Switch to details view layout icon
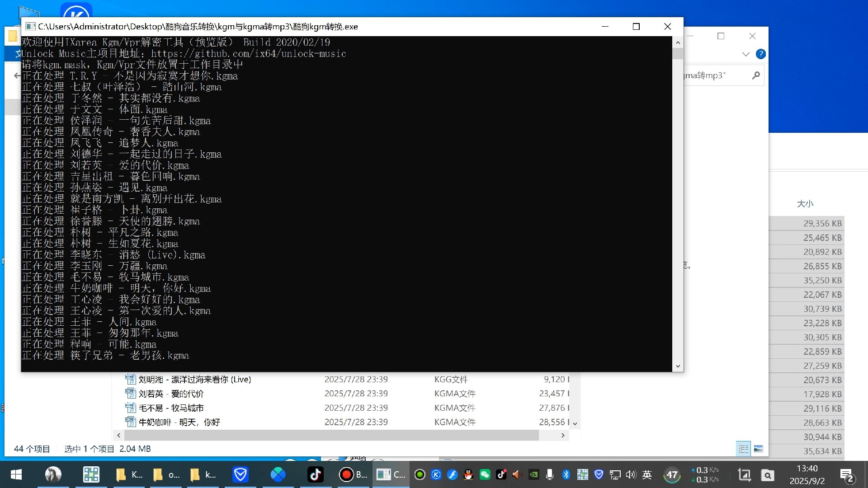The height and width of the screenshot is (488, 868). tap(744, 449)
